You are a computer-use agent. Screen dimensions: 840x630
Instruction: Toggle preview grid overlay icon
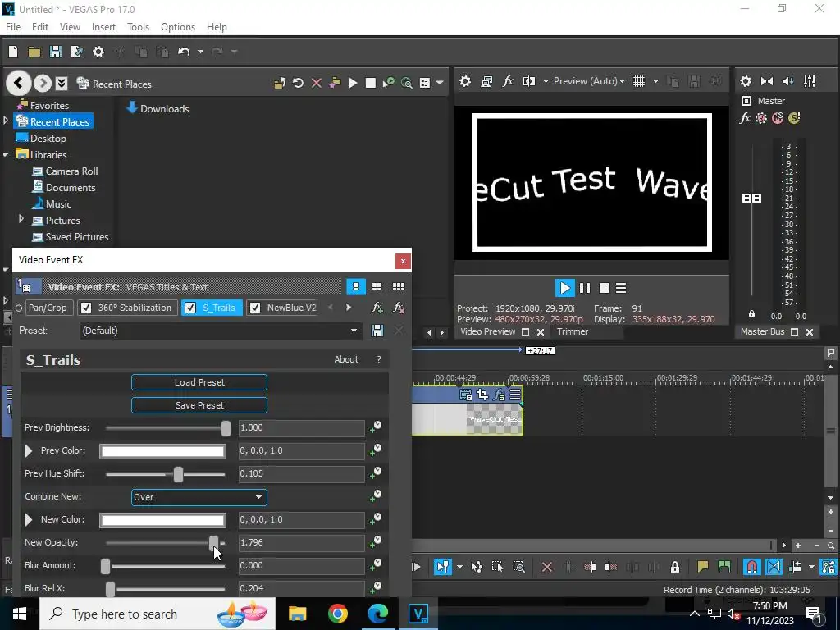638,81
